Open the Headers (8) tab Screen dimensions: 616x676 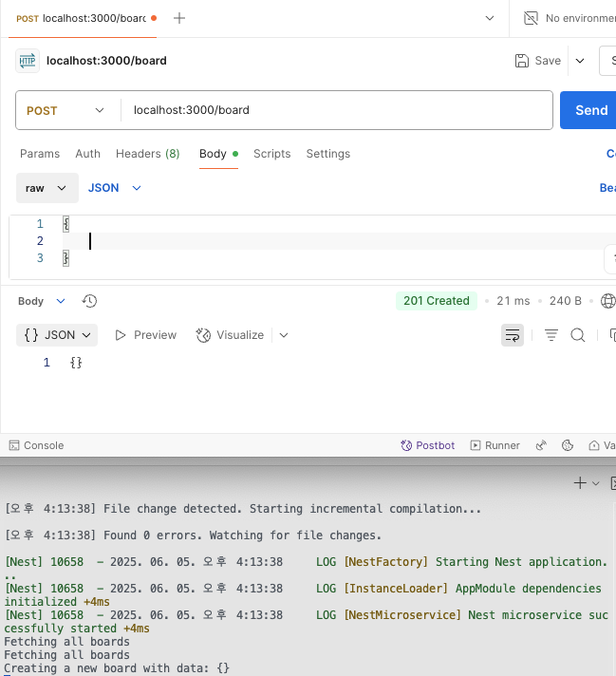tap(147, 154)
